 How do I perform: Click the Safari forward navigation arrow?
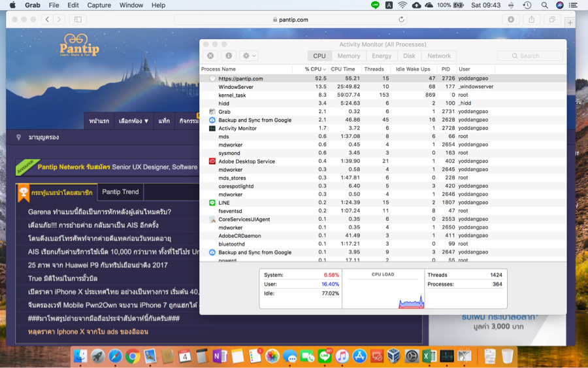click(59, 20)
